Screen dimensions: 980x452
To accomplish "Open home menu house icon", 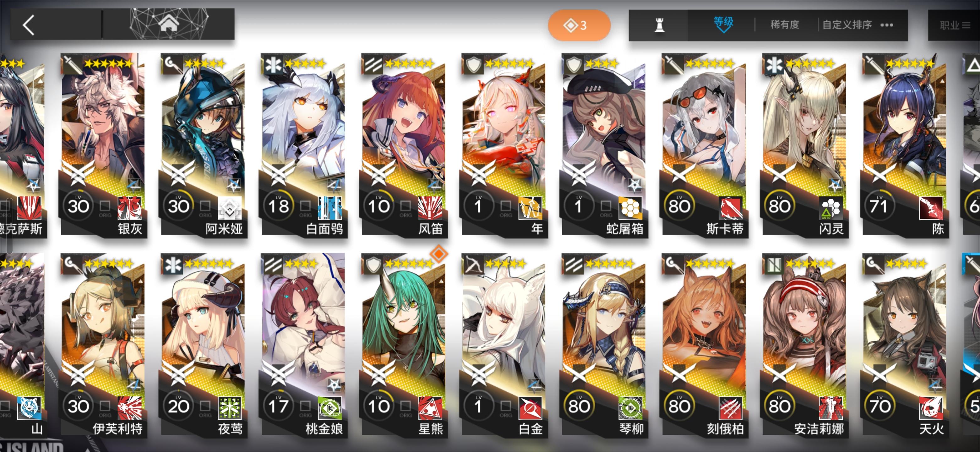I will pyautogui.click(x=169, y=23).
